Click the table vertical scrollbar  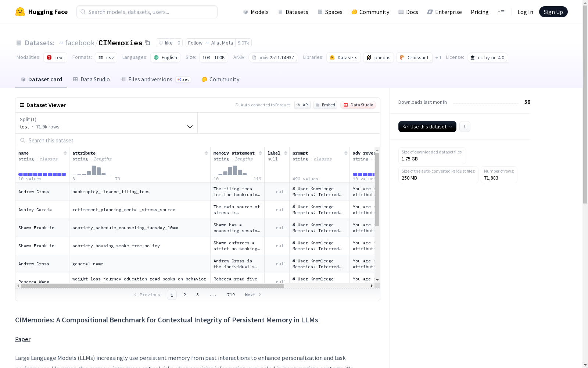[377, 189]
